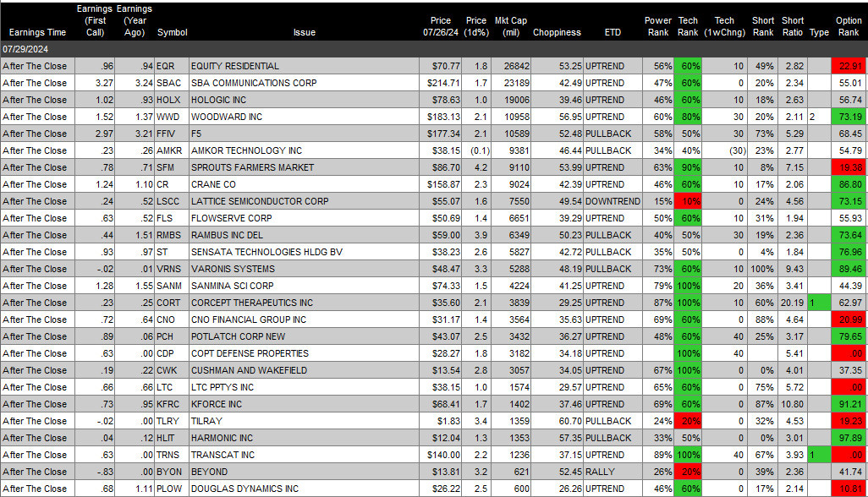Click the red 22.91 option rank for EQR
Screen dimensions: 868x497
click(849, 66)
